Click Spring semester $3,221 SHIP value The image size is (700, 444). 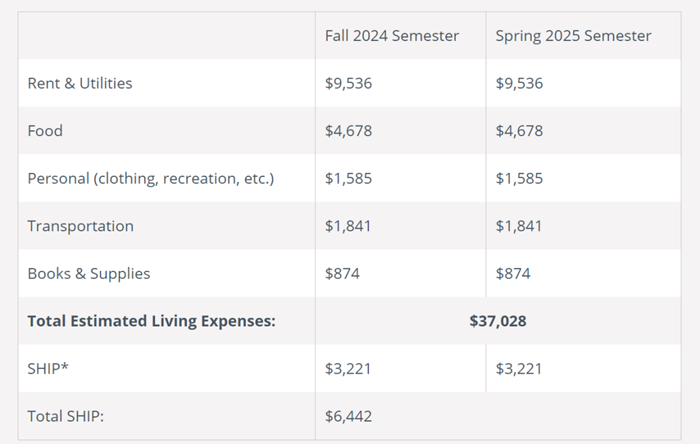point(519,369)
